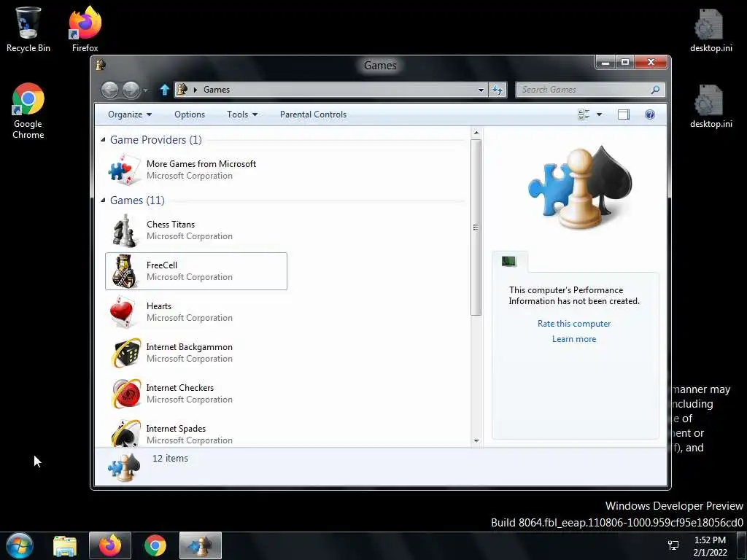Viewport: 747px width, 560px height.
Task: Click the "Internet Checkers" label
Action: (179, 388)
